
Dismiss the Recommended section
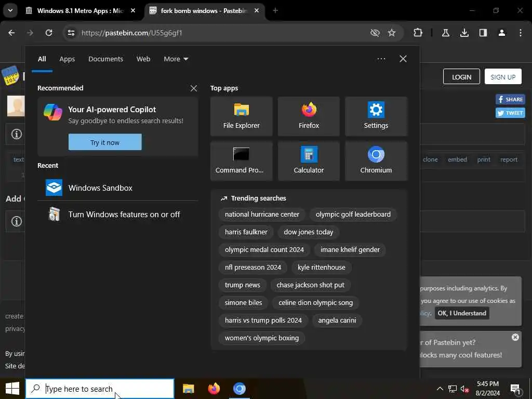(194, 88)
